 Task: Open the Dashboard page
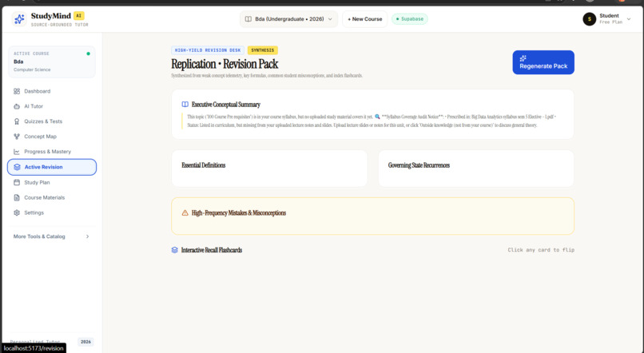(x=51, y=91)
